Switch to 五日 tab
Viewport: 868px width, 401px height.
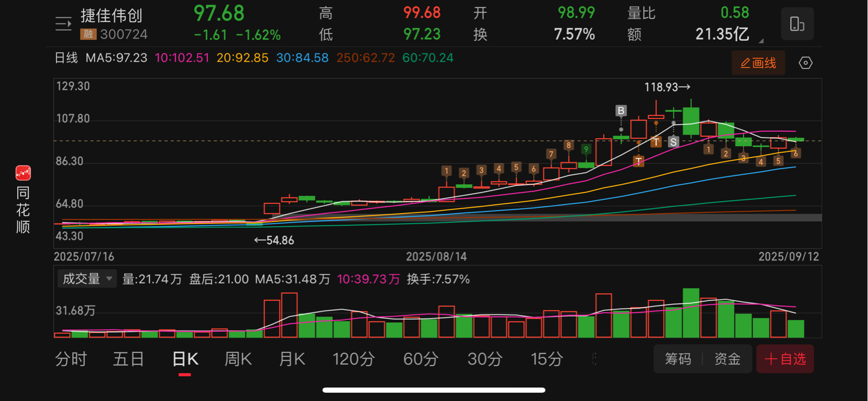coord(128,359)
